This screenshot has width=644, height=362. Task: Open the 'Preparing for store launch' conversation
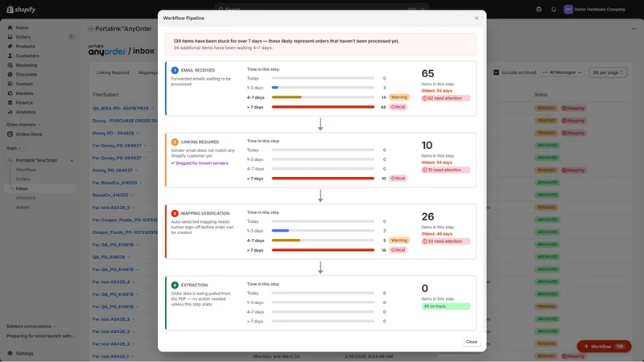40,336
